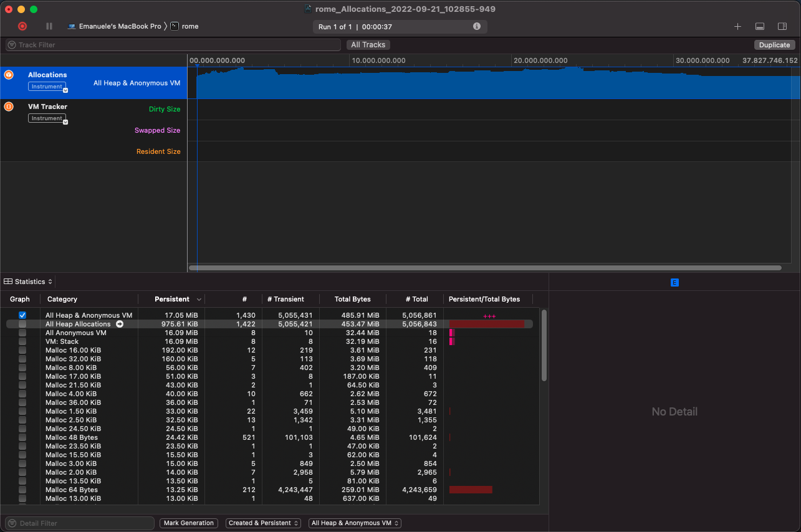Screen dimensions: 801x532
Task: Toggle the detail pane icon in the toolbar
Action: (759, 26)
